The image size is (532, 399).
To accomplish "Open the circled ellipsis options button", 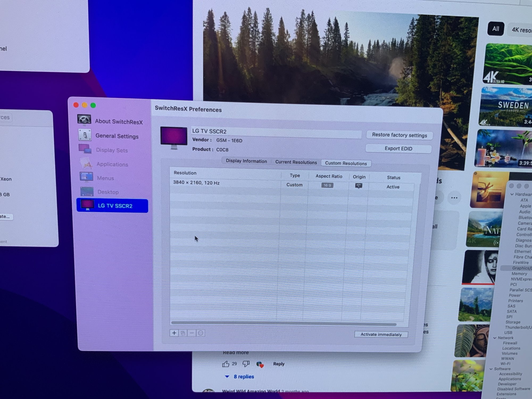I will coord(201,333).
